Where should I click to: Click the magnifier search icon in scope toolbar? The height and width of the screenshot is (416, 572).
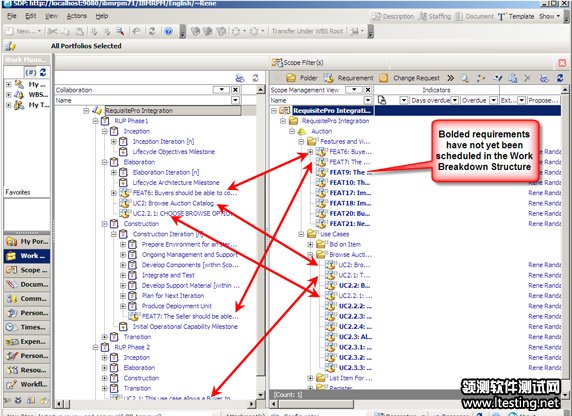(464, 78)
